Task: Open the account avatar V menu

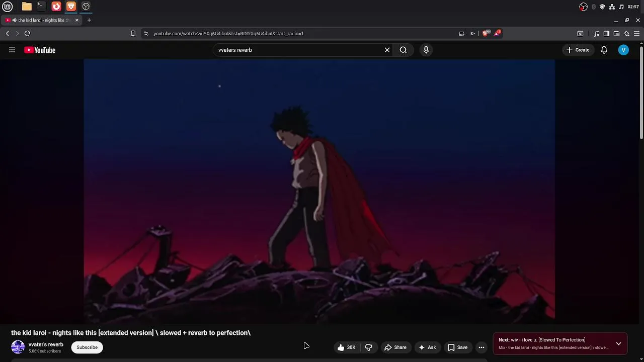Action: click(x=623, y=50)
